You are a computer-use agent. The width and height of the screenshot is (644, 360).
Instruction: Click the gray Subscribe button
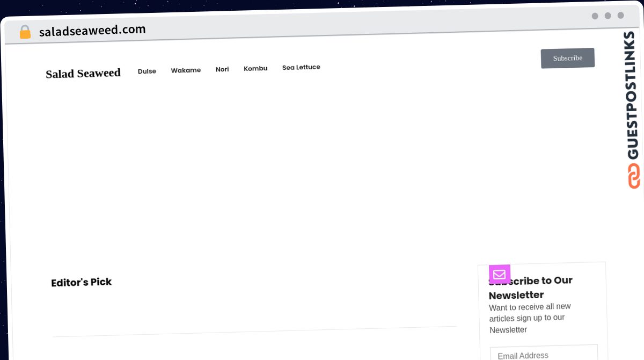(x=567, y=58)
